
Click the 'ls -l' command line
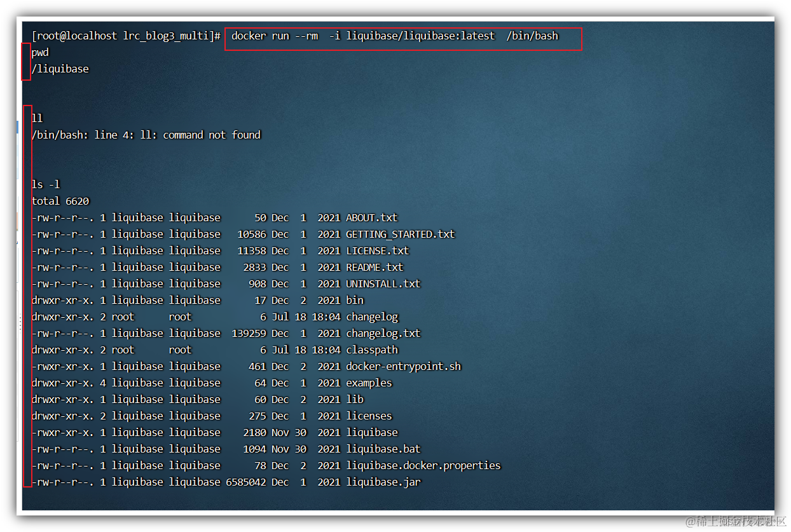point(46,184)
